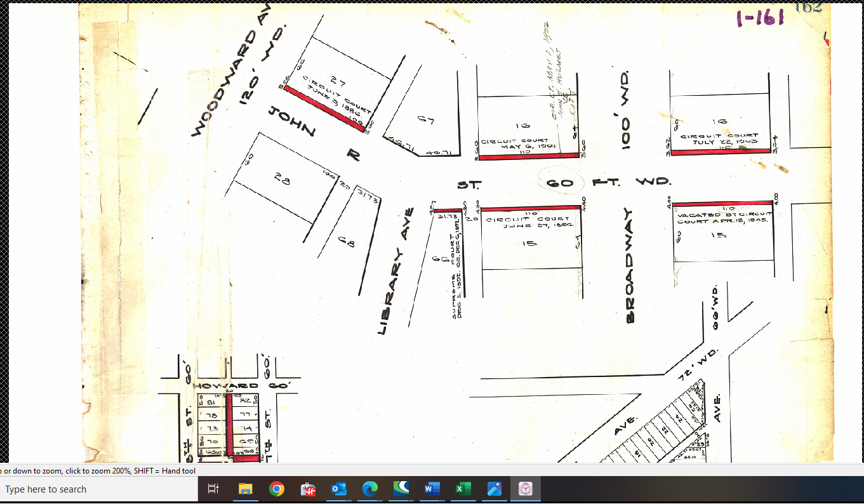Zoom in on the BROADWAY street label

pos(630,265)
